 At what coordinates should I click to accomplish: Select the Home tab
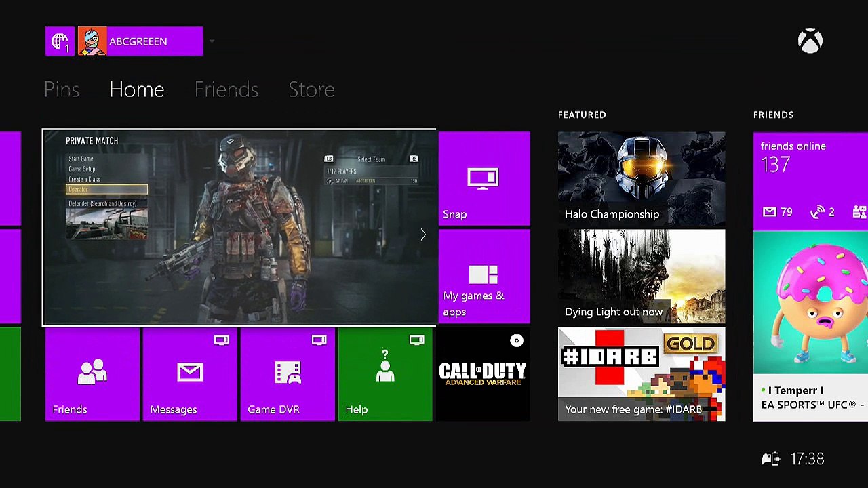[137, 89]
